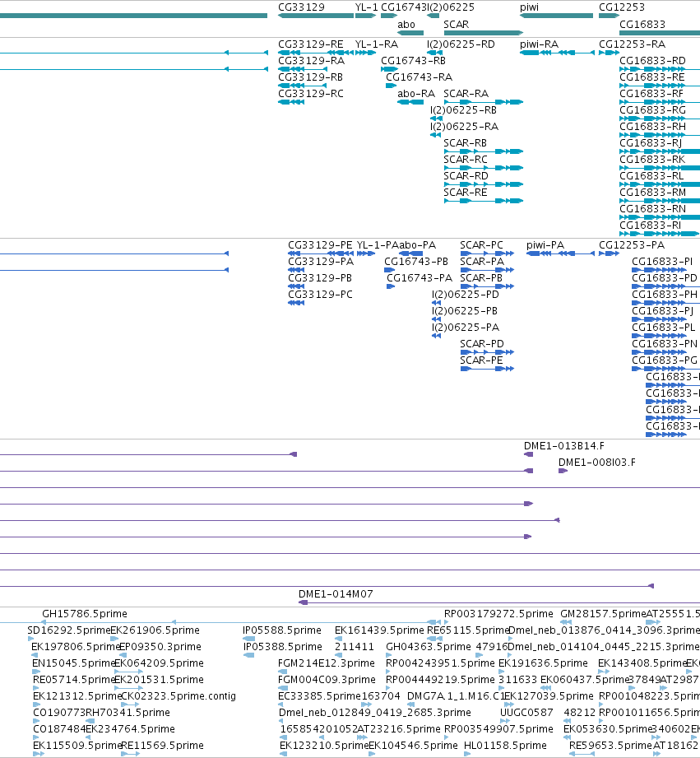700x758 pixels.
Task: Click the SCAR-RC transcript label
Action: (x=466, y=160)
